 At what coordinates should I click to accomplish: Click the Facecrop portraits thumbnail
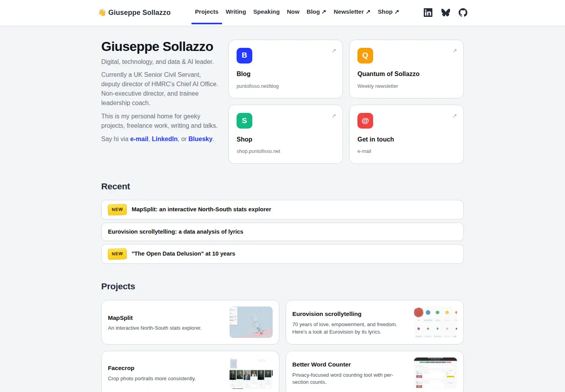[251, 373]
